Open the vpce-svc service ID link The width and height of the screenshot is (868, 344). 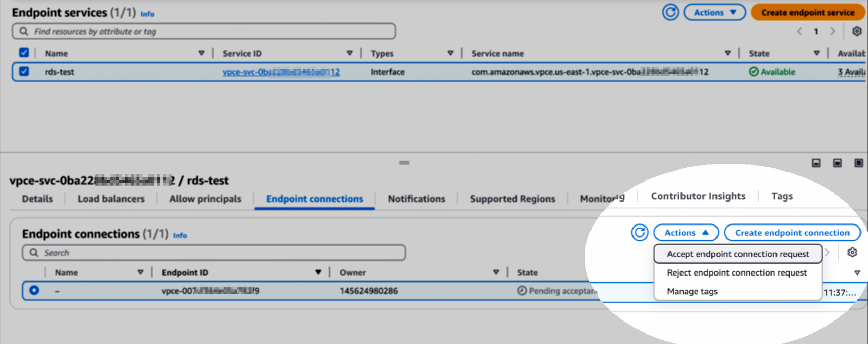[x=281, y=72]
